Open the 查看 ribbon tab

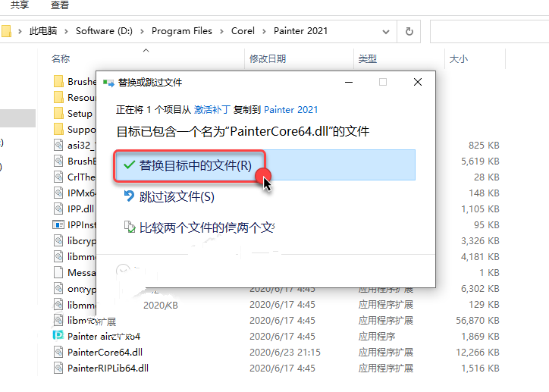point(59,5)
